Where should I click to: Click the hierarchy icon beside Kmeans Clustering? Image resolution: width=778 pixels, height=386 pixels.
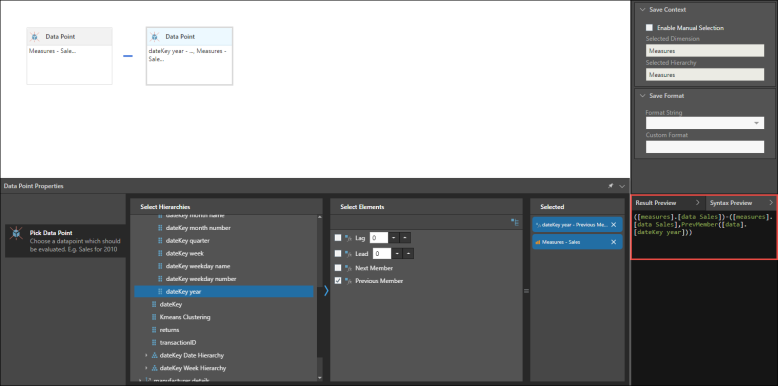154,317
